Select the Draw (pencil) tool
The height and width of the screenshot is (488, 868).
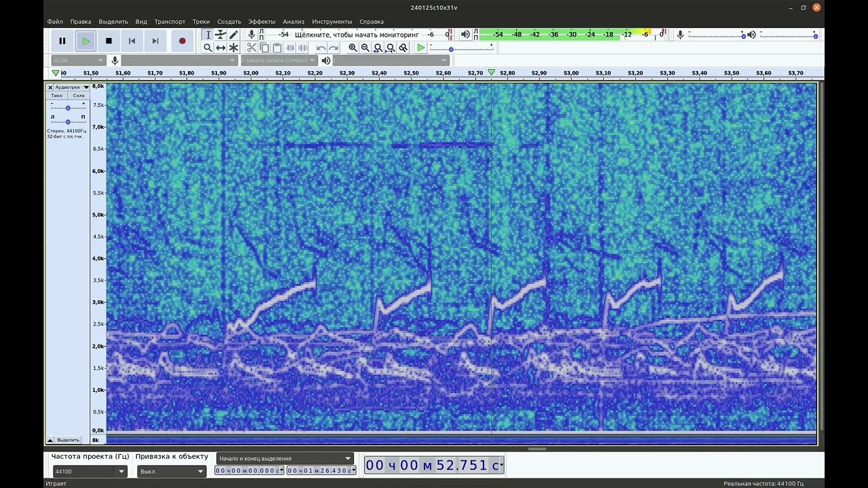pyautogui.click(x=233, y=35)
